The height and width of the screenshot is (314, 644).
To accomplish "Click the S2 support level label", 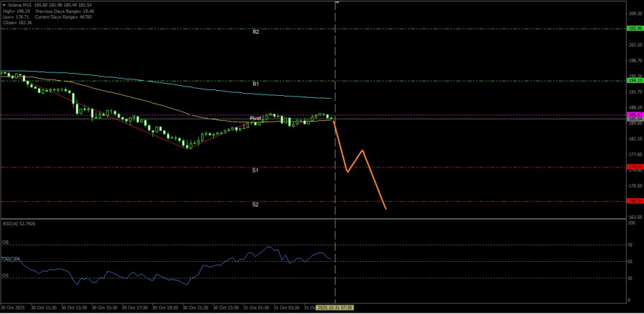I will 255,205.
